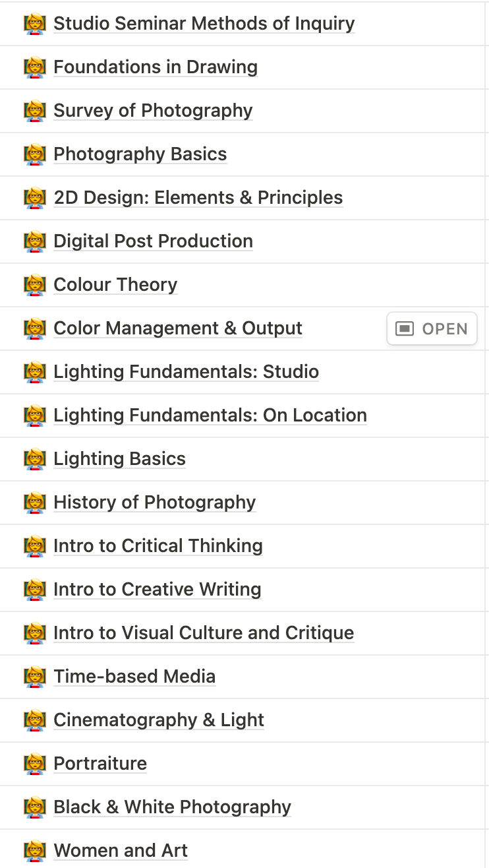The height and width of the screenshot is (868, 489).
Task: Select Lighting Fundamentals: Studio course
Action: point(187,372)
